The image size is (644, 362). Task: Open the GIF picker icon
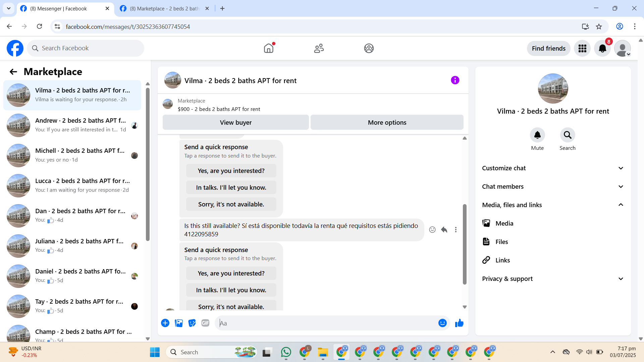click(x=205, y=323)
